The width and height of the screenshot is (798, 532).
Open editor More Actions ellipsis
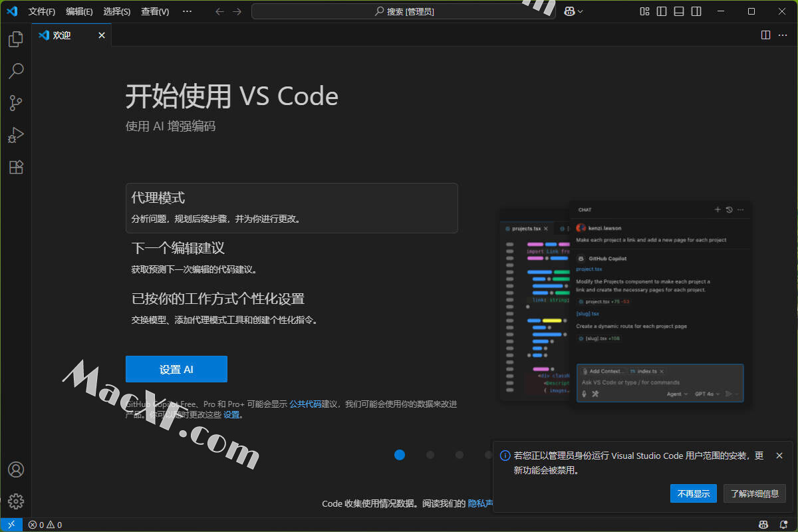(783, 35)
